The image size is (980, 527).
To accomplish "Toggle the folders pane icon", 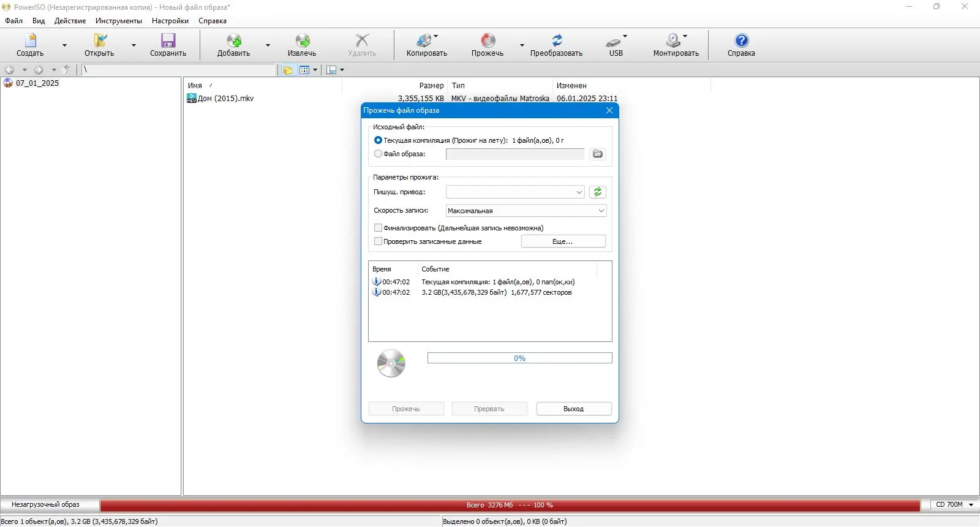I will [288, 70].
